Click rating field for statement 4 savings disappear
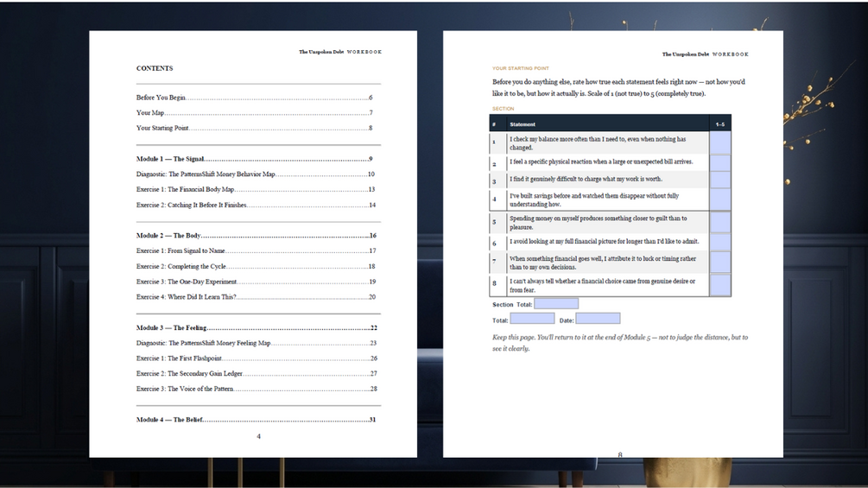 720,200
